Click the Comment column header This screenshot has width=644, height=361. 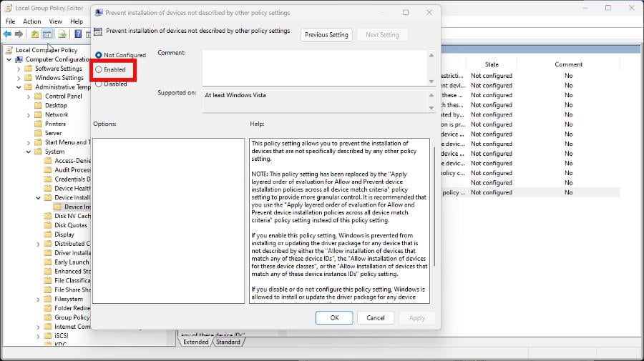568,64
